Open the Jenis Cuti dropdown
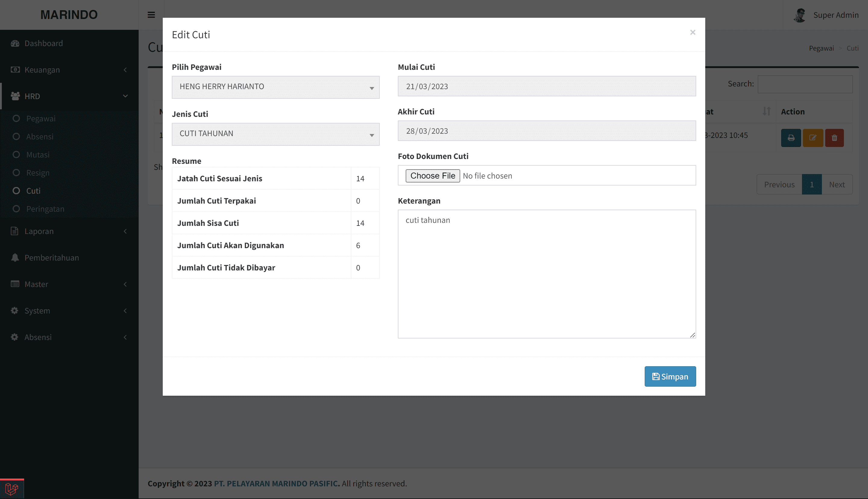 (275, 134)
